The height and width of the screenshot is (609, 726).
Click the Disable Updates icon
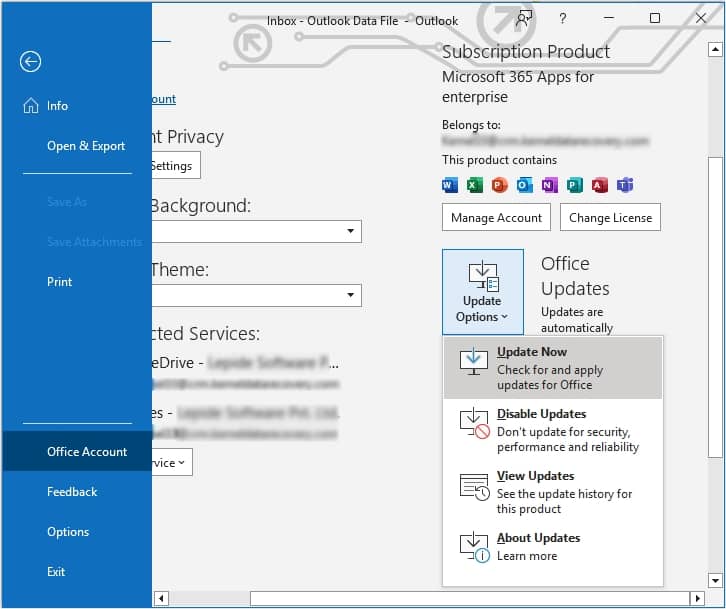pos(475,423)
